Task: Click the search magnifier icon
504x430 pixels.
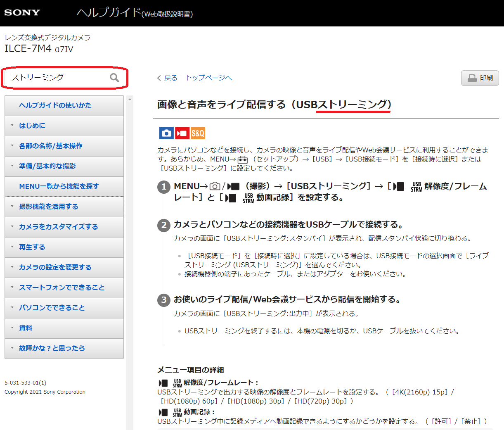Action: click(x=114, y=78)
